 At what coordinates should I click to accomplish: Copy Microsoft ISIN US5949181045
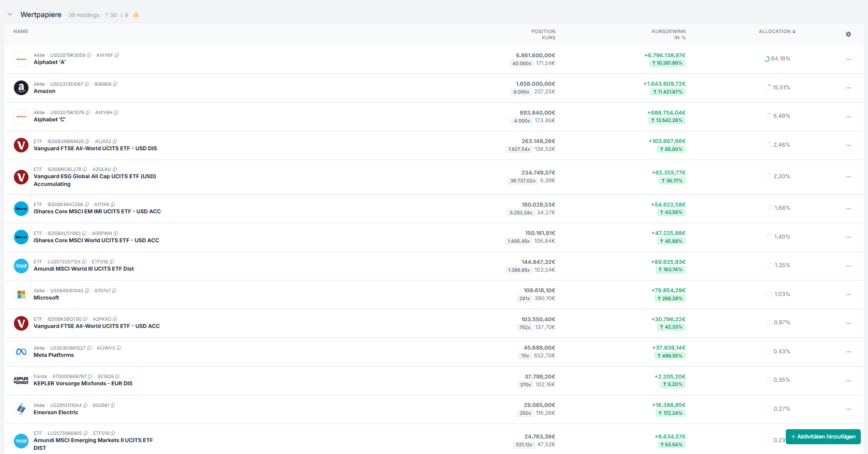tap(87, 291)
